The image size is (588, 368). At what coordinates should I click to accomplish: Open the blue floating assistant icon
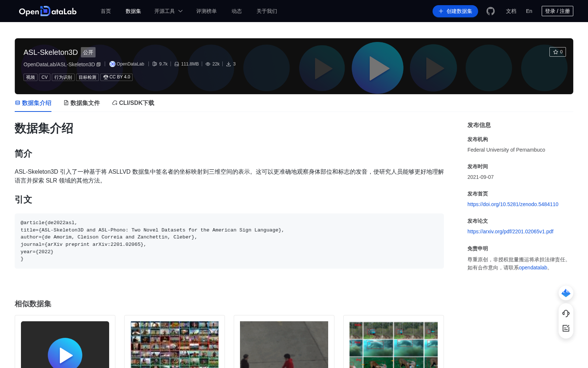pyautogui.click(x=566, y=293)
